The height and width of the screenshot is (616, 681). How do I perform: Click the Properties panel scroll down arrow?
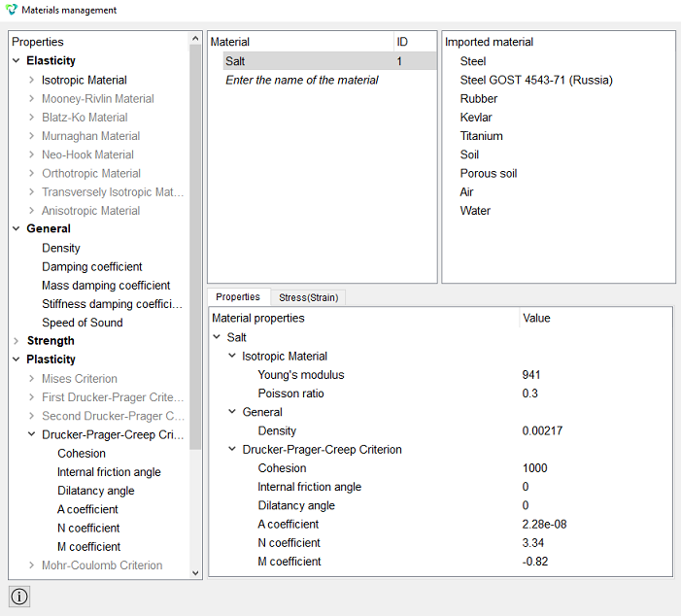point(195,573)
